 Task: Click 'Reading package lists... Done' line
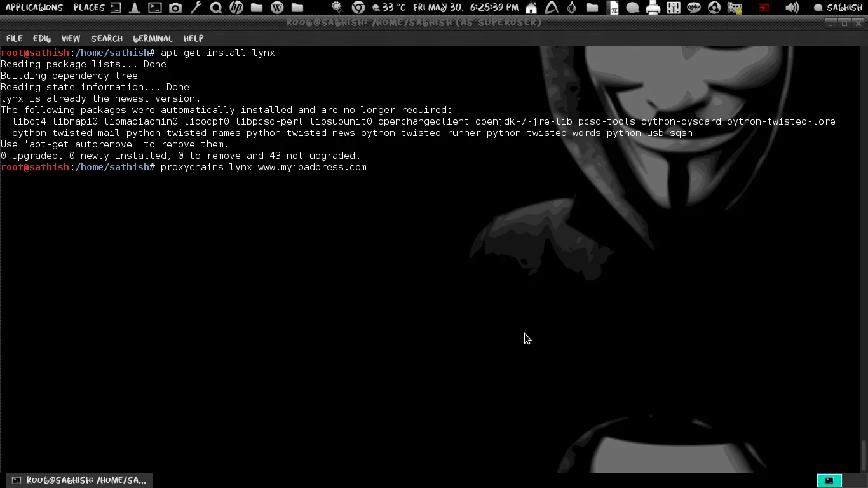(x=83, y=64)
